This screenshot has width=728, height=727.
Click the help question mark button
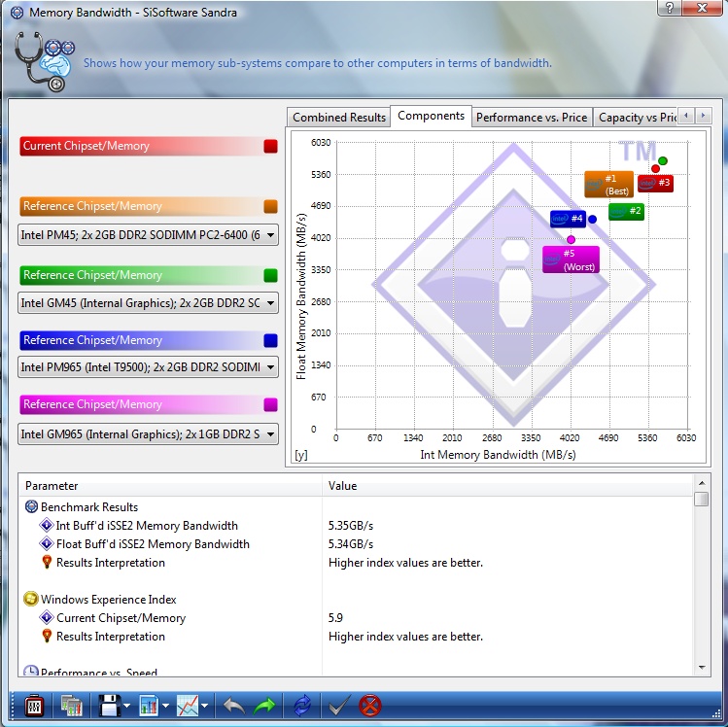point(669,8)
